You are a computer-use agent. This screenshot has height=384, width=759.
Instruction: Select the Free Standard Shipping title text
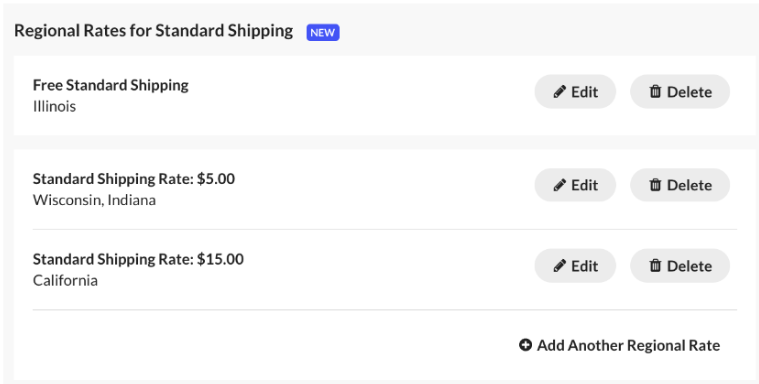110,85
